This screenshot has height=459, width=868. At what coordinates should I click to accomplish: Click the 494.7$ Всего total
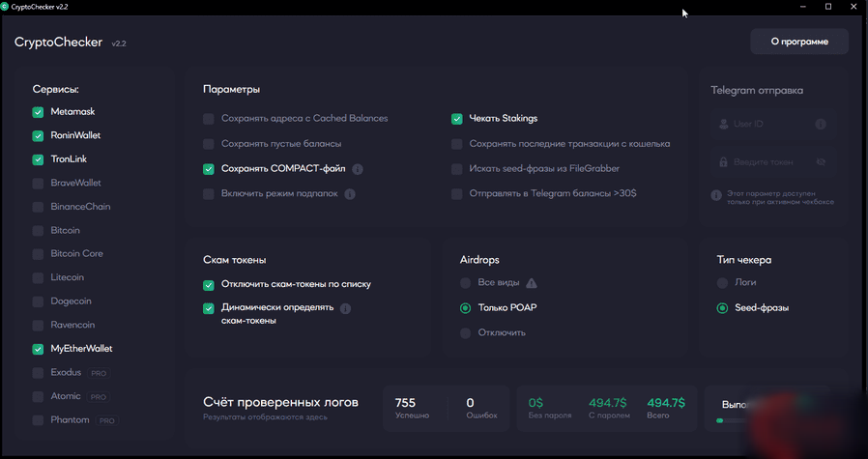pos(666,408)
